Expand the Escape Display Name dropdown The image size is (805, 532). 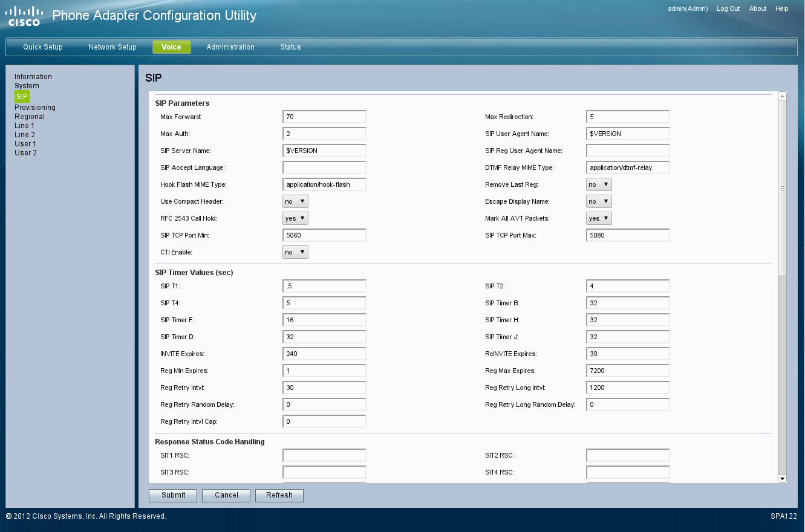point(598,201)
